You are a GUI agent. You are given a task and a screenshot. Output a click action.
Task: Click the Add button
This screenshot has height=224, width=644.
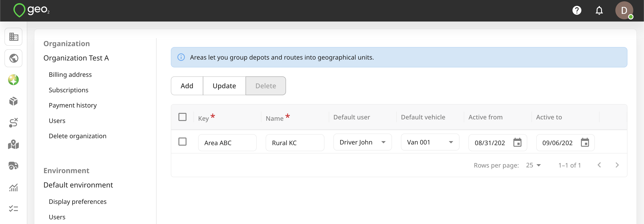pos(187,86)
